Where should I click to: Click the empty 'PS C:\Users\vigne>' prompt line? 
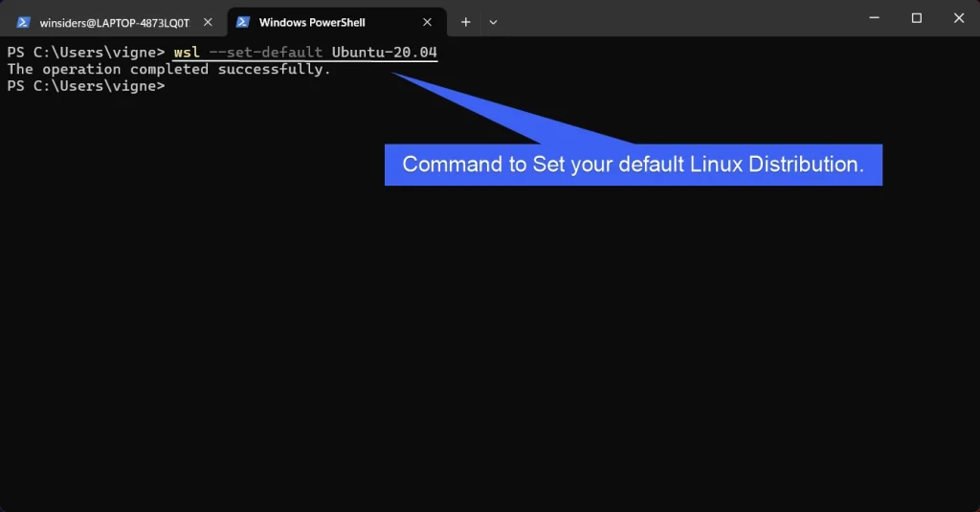(86, 86)
